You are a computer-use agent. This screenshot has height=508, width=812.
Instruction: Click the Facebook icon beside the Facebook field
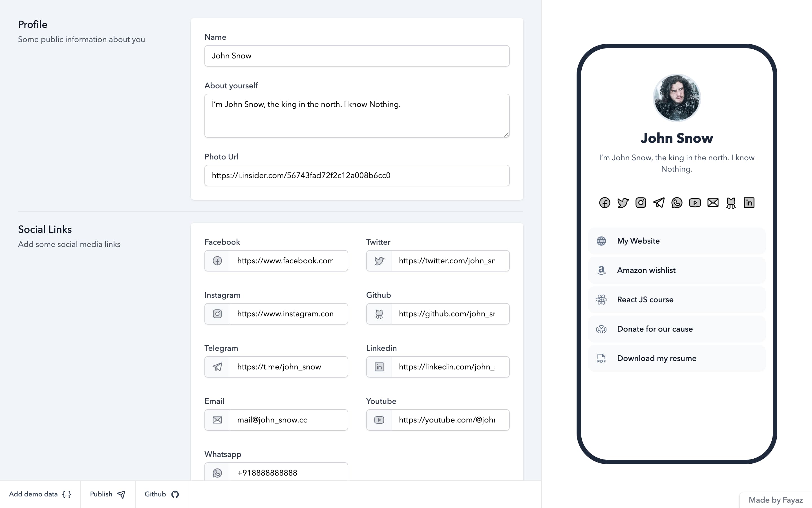pyautogui.click(x=217, y=261)
